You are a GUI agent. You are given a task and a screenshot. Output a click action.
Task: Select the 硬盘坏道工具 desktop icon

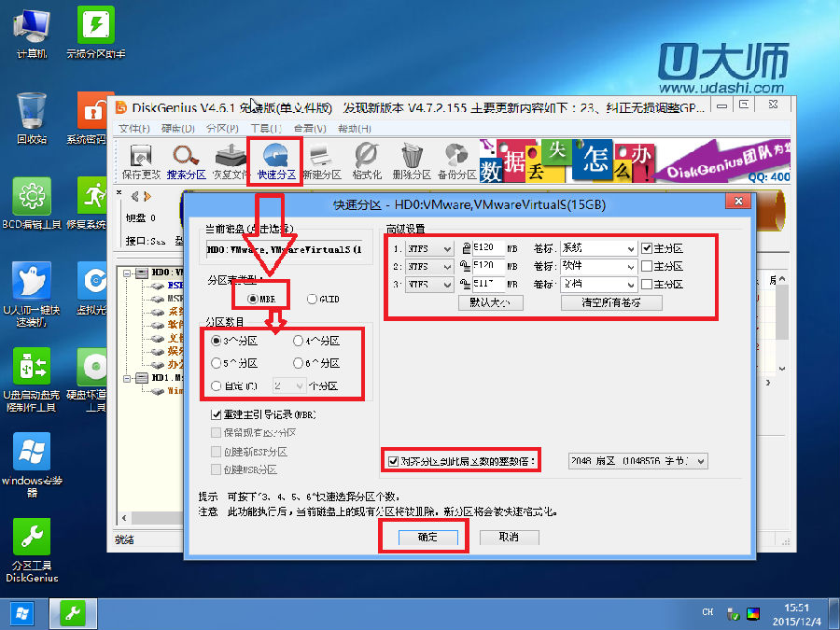(92, 381)
